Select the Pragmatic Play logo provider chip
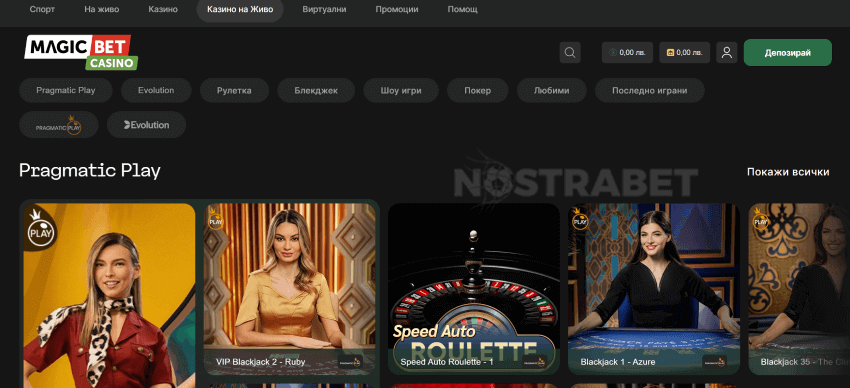This screenshot has width=850, height=388. 59,125
